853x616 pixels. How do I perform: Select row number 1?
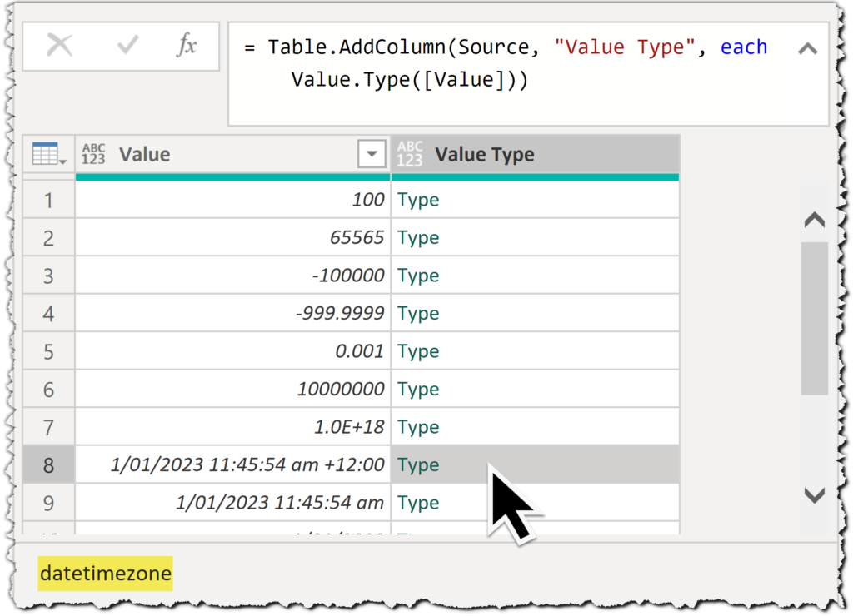point(48,200)
